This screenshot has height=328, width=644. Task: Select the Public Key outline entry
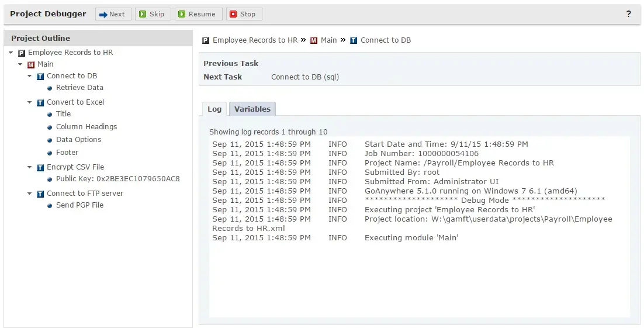pyautogui.click(x=117, y=179)
